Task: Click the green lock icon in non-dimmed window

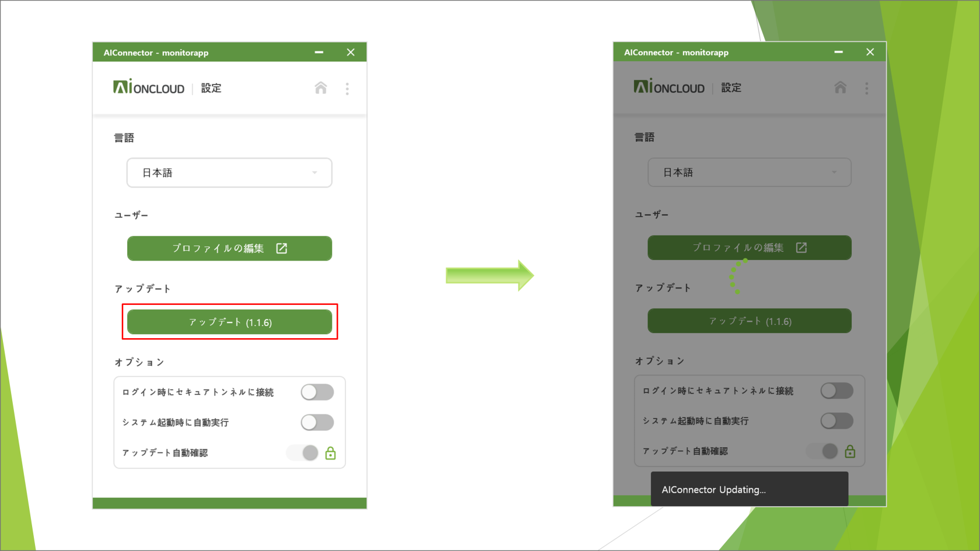Action: click(x=330, y=453)
